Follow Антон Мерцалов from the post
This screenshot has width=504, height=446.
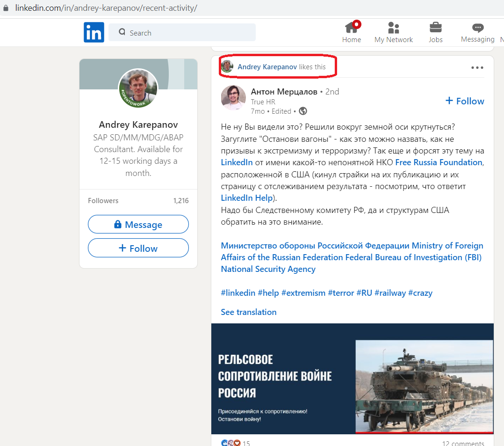click(x=464, y=101)
